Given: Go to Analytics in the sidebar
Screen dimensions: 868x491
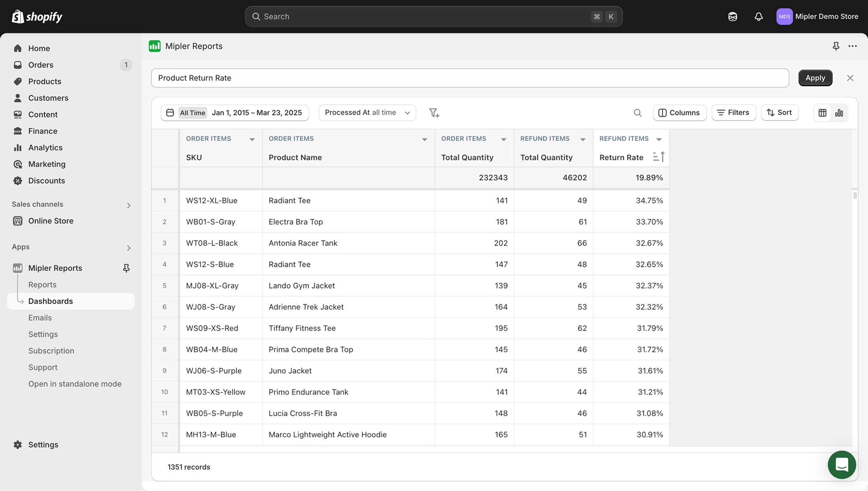Looking at the screenshot, I should point(45,148).
